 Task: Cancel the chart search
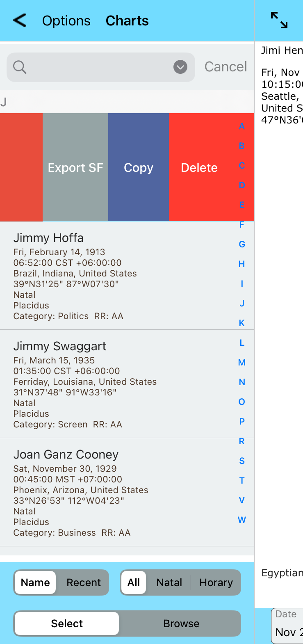(x=226, y=67)
